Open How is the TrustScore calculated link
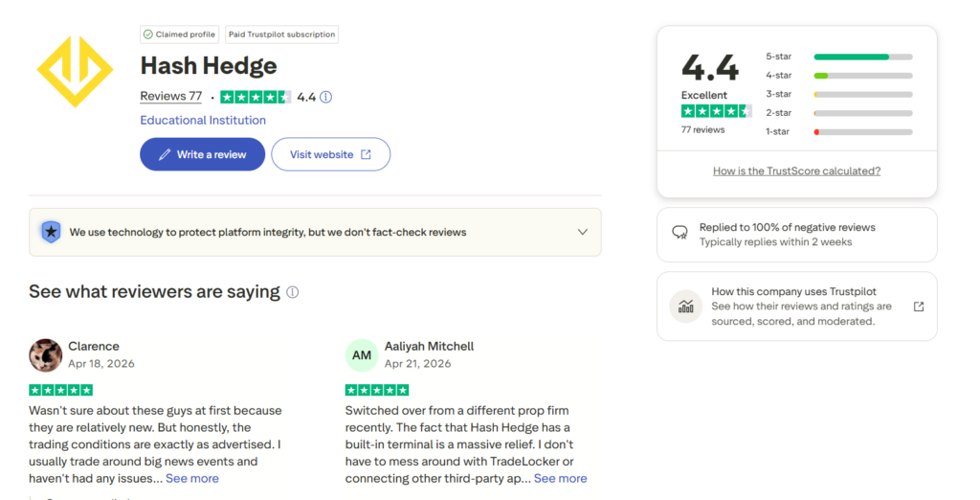This screenshot has width=980, height=500. pyautogui.click(x=797, y=170)
